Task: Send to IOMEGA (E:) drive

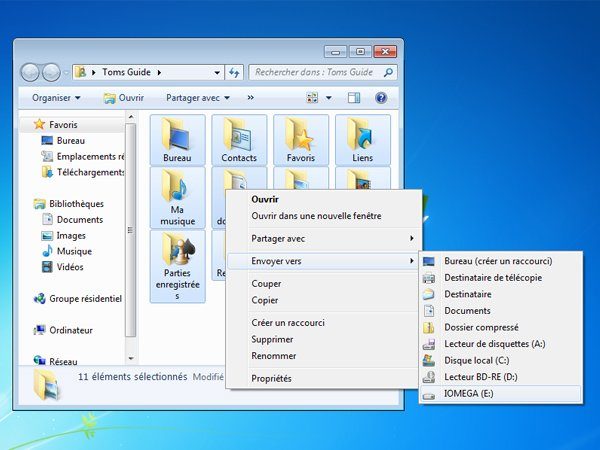Action: pyautogui.click(x=501, y=393)
